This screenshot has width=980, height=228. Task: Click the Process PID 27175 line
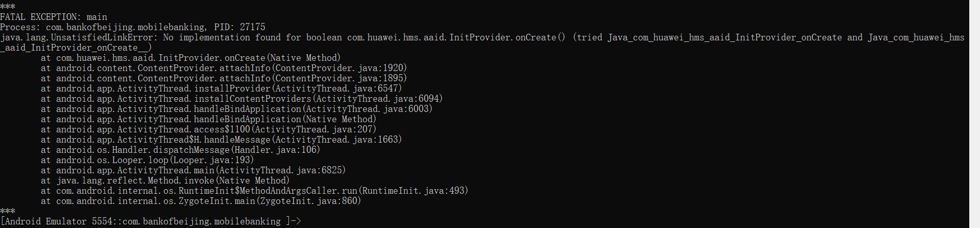[133, 27]
